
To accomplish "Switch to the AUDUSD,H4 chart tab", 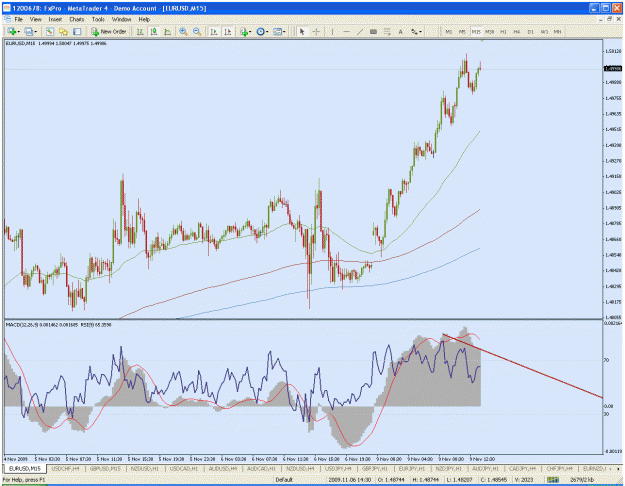I will tap(222, 468).
